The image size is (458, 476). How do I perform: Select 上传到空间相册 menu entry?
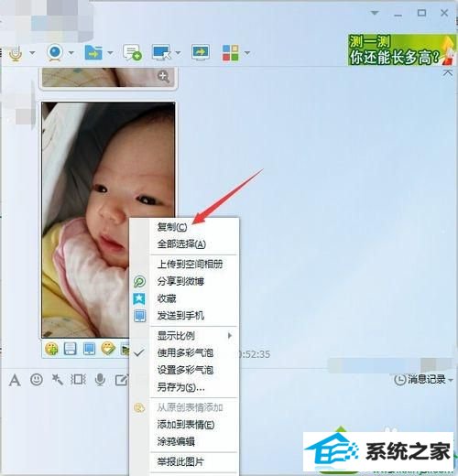pyautogui.click(x=190, y=264)
